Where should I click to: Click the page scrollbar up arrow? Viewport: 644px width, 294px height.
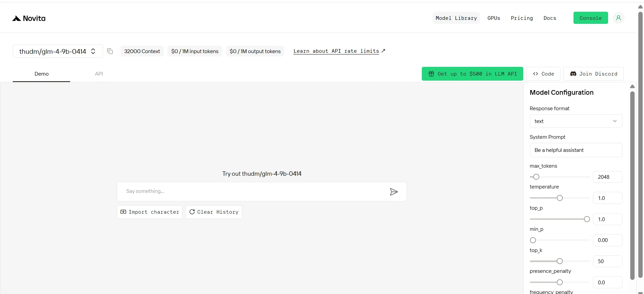click(640, 7)
